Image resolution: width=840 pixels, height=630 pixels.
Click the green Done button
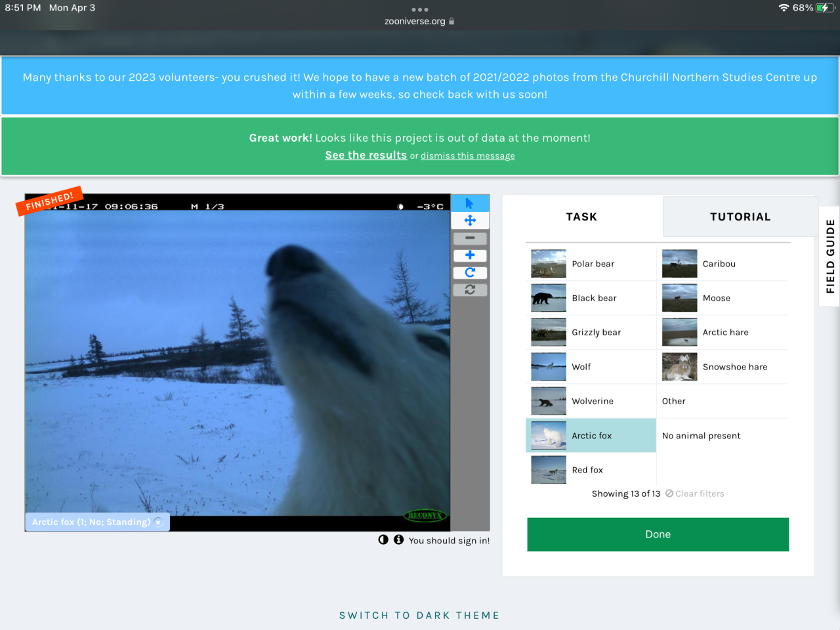pyautogui.click(x=658, y=534)
